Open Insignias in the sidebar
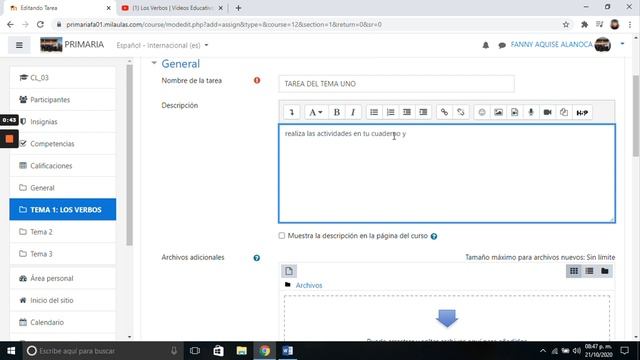Screen dimensions: 640x360 [x=63, y=122]
